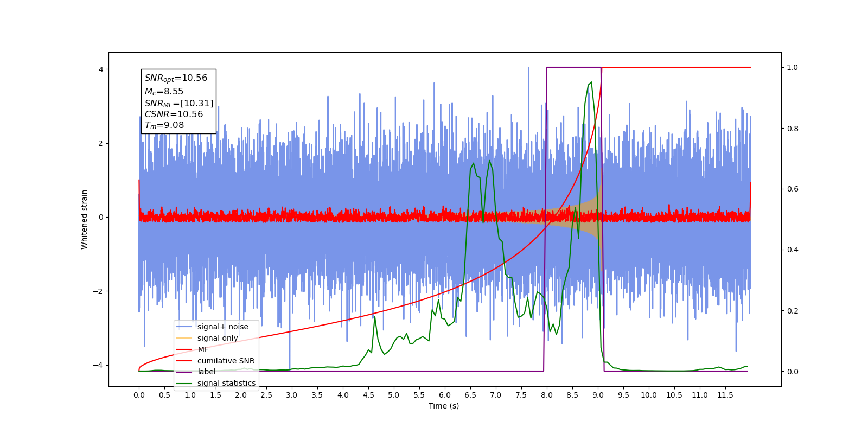Click x-axis tick label 0.0
Screen dimensions: 868x434
pos(139,395)
